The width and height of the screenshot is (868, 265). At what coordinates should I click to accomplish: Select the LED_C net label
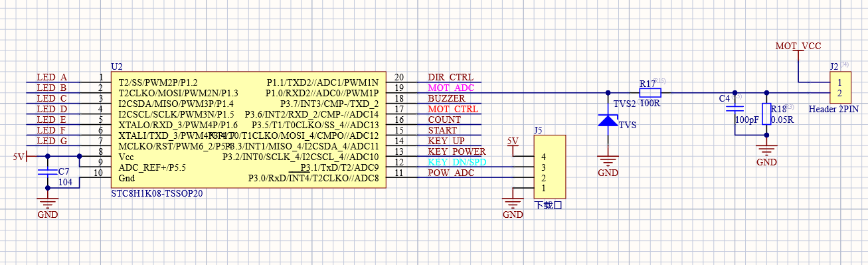tap(52, 99)
